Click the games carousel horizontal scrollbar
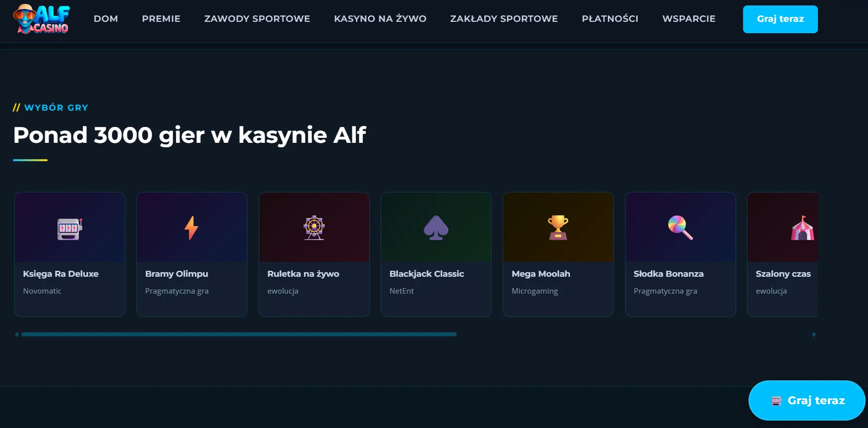This screenshot has width=868, height=428. tap(239, 334)
